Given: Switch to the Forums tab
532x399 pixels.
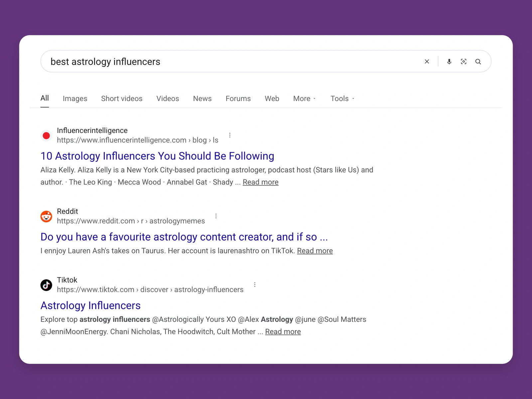Looking at the screenshot, I should tap(238, 98).
